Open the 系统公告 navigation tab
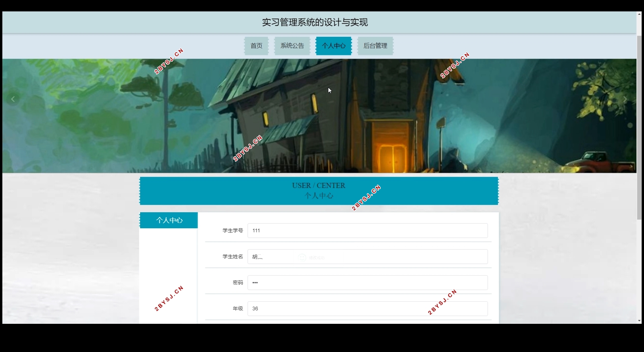Viewport: 644px width, 352px height. [x=292, y=46]
